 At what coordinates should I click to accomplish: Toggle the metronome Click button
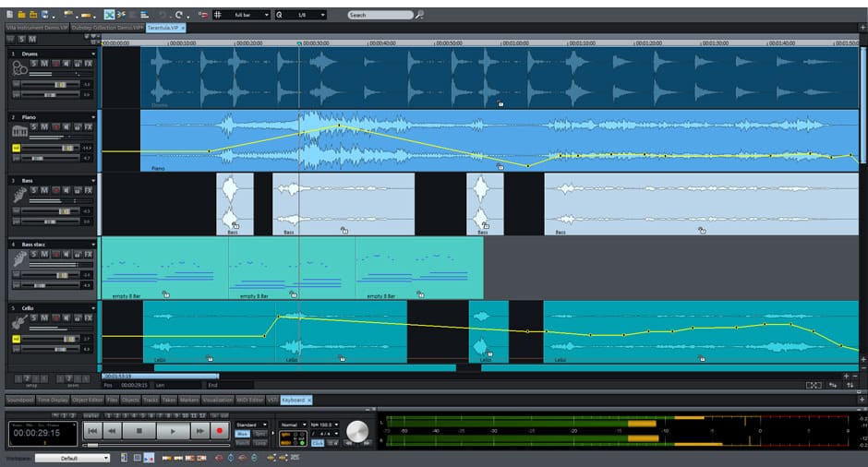[x=318, y=443]
